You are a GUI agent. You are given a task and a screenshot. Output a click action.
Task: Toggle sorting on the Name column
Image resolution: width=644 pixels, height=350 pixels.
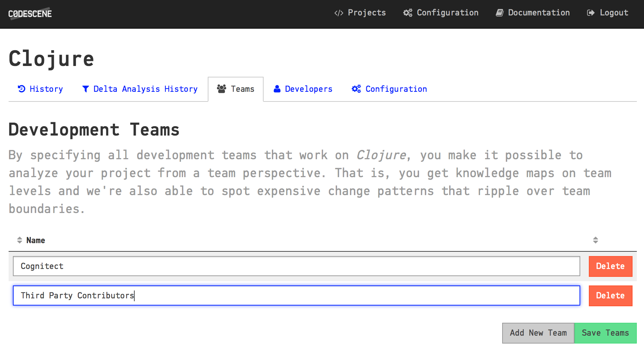[19, 240]
